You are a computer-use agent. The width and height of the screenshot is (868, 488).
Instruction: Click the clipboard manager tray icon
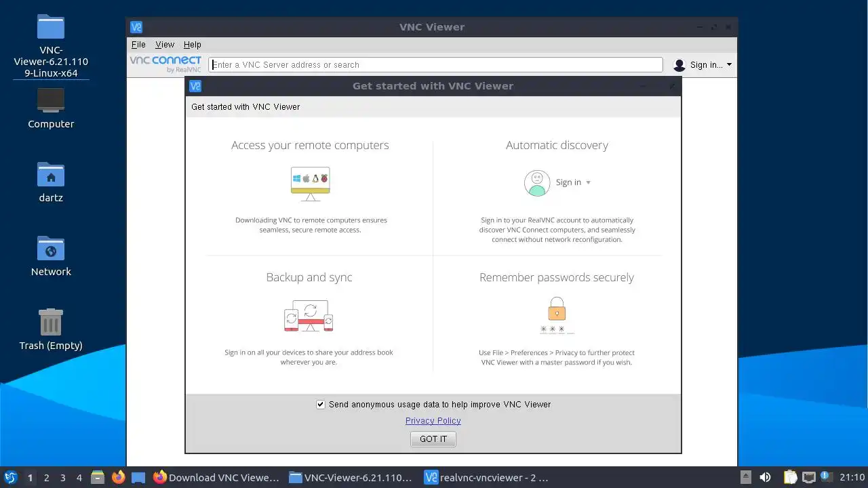(790, 478)
